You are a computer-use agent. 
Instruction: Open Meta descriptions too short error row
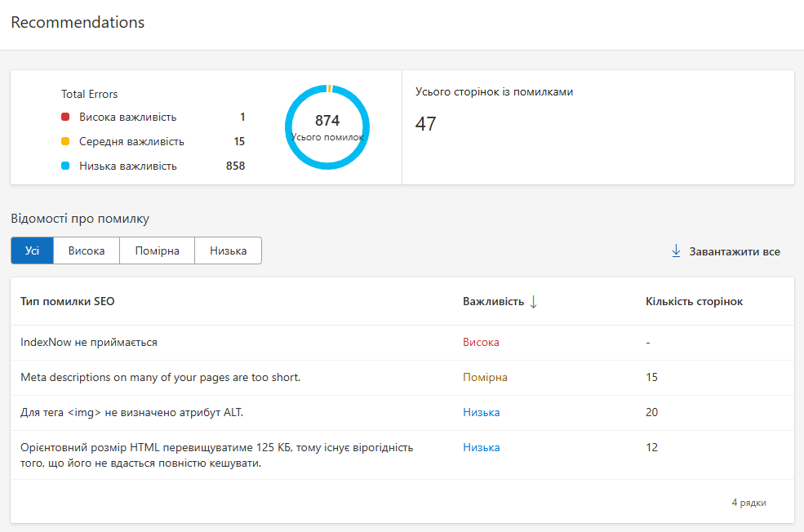click(160, 378)
